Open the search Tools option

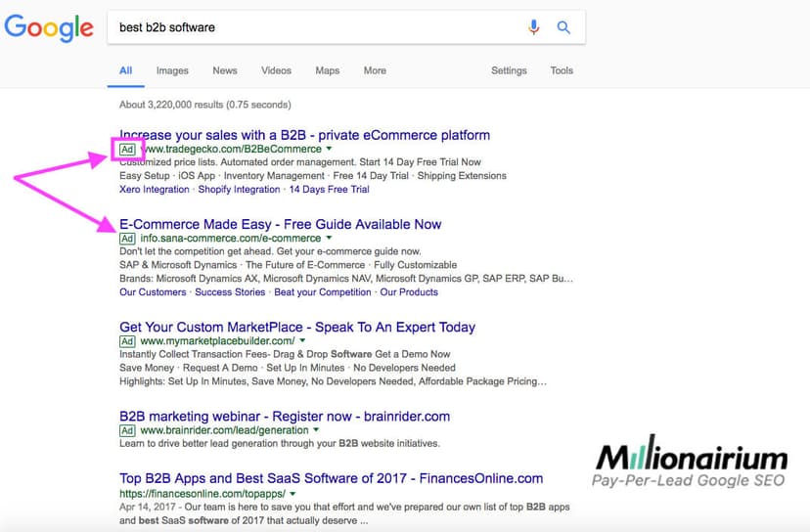pos(562,70)
